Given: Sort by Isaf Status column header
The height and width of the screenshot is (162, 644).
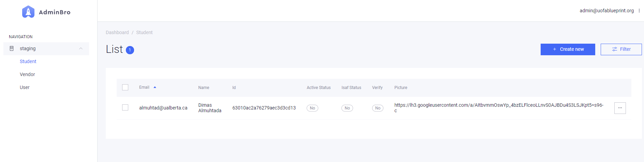Looking at the screenshot, I should click(x=351, y=88).
